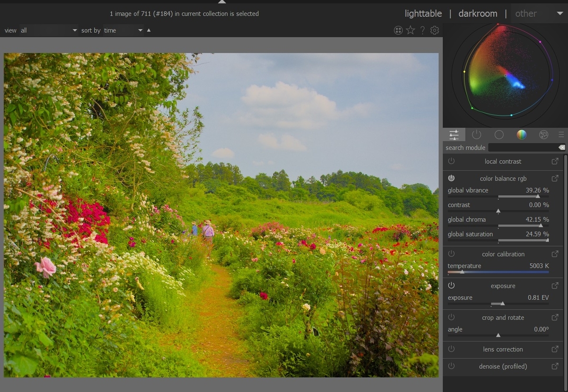Open the color modules rainbow tab
This screenshot has height=392, width=568.
pos(521,135)
